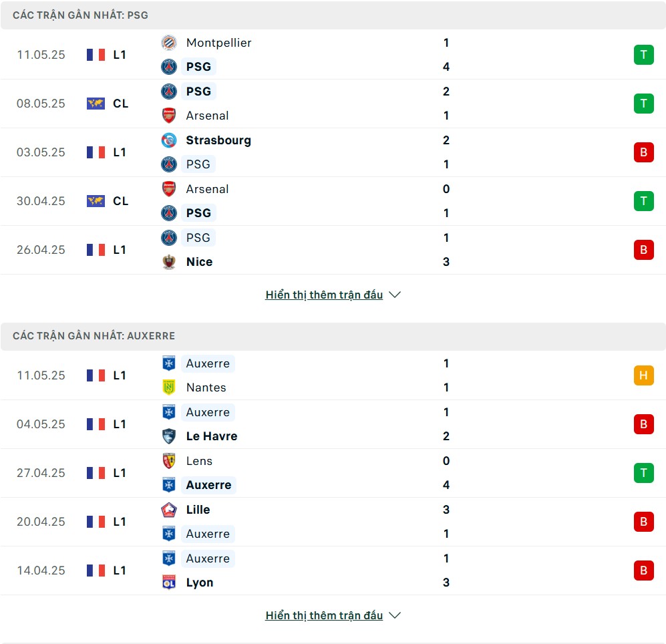Click CL competition flag on 30.04.25

(x=96, y=201)
